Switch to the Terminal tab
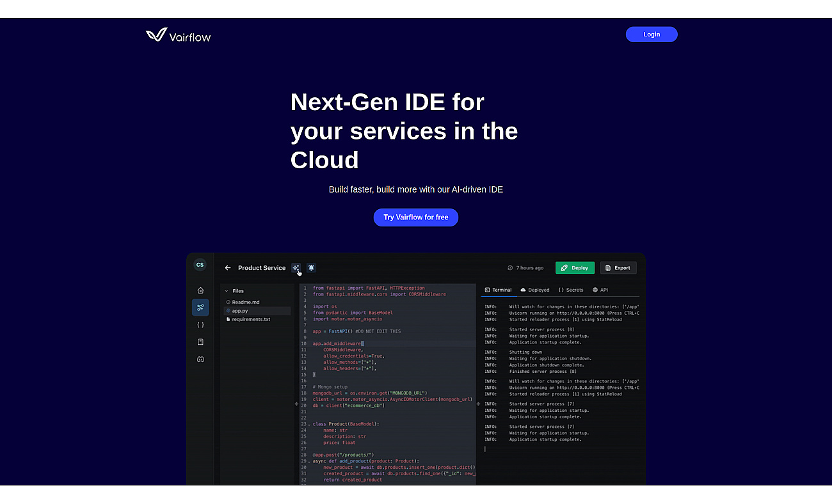832x504 pixels. pyautogui.click(x=498, y=290)
